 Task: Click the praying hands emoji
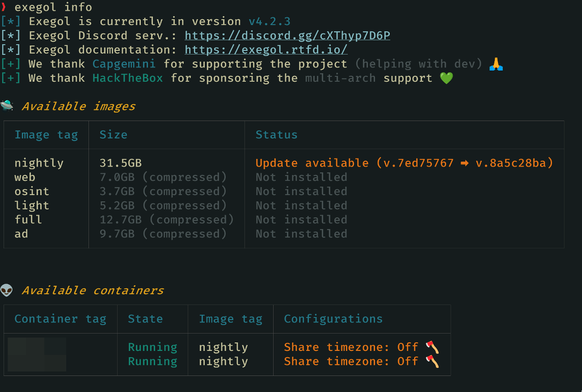(496, 64)
